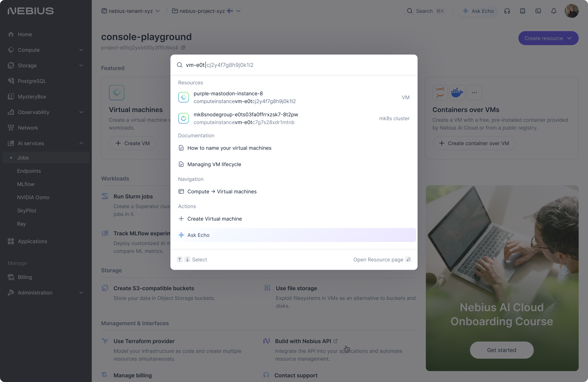Select purple-mastodon-instance-8 VM result
The height and width of the screenshot is (382, 588).
click(294, 97)
